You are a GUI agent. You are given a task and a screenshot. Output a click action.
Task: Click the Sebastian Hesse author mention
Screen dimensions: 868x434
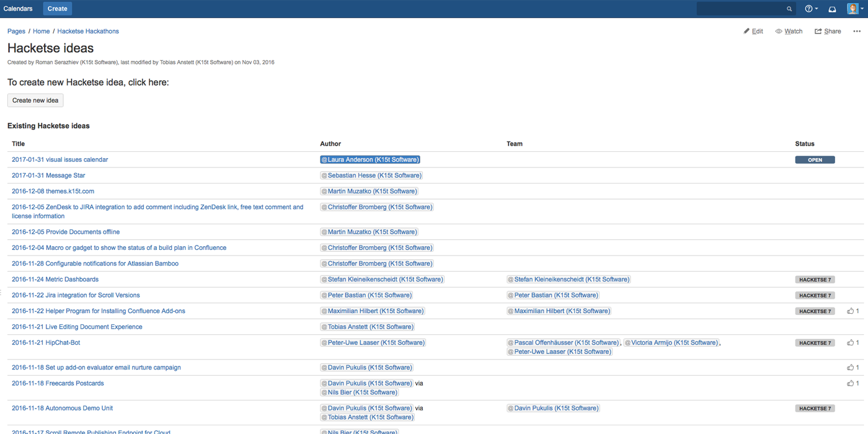[x=371, y=175]
